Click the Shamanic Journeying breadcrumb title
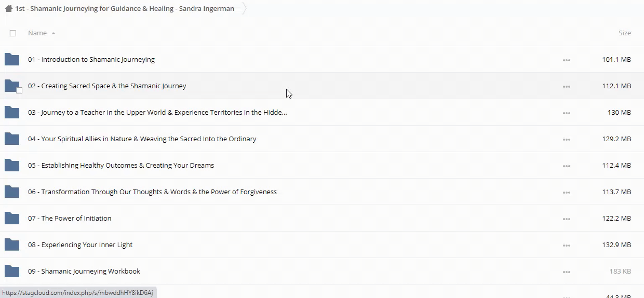The image size is (644, 298). click(125, 8)
